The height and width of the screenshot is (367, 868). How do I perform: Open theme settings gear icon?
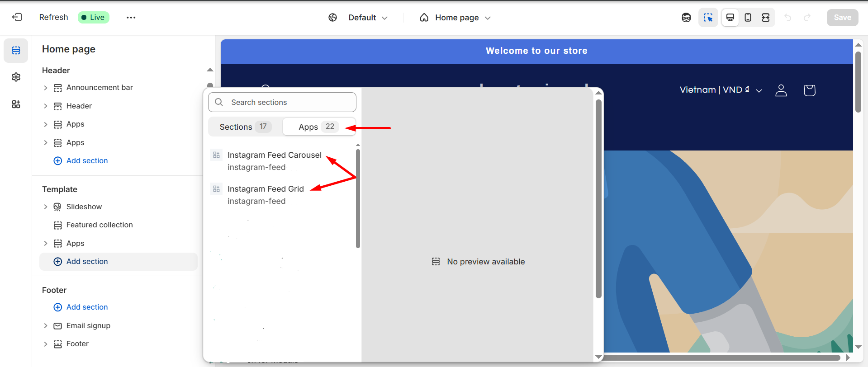point(16,77)
